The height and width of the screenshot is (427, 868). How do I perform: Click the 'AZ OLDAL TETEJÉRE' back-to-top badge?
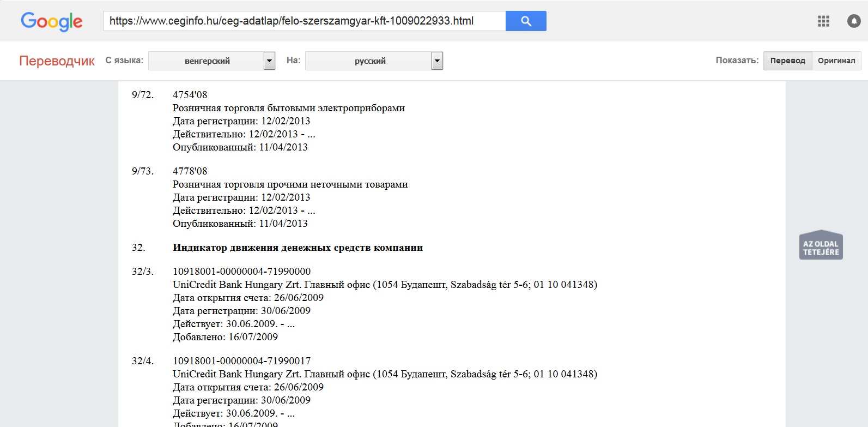pos(821,245)
